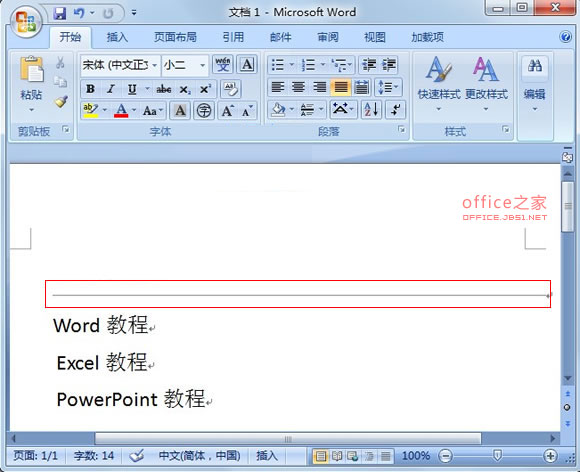This screenshot has width=580, height=472.
Task: Switch to the 页面布局 tab
Action: pos(175,37)
